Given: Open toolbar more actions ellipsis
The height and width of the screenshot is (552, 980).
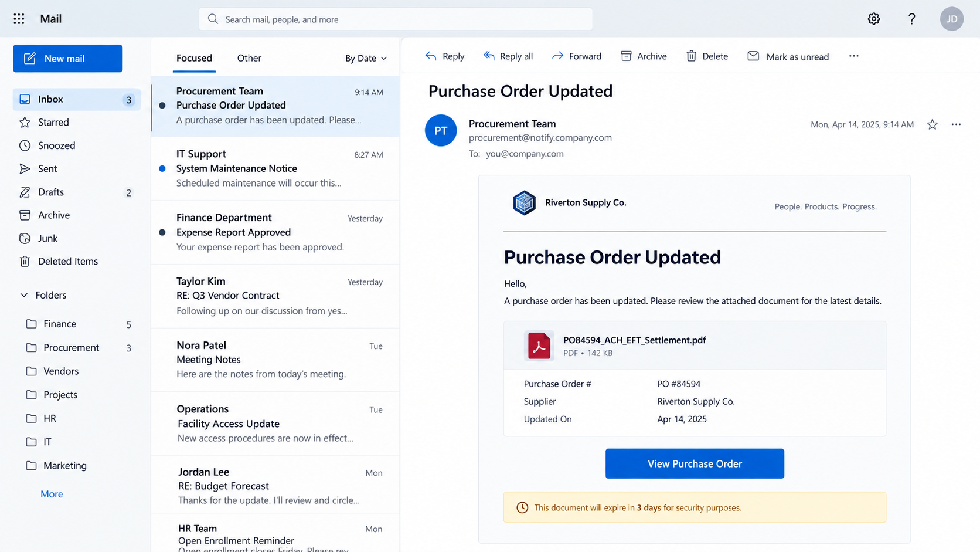Looking at the screenshot, I should pyautogui.click(x=853, y=56).
